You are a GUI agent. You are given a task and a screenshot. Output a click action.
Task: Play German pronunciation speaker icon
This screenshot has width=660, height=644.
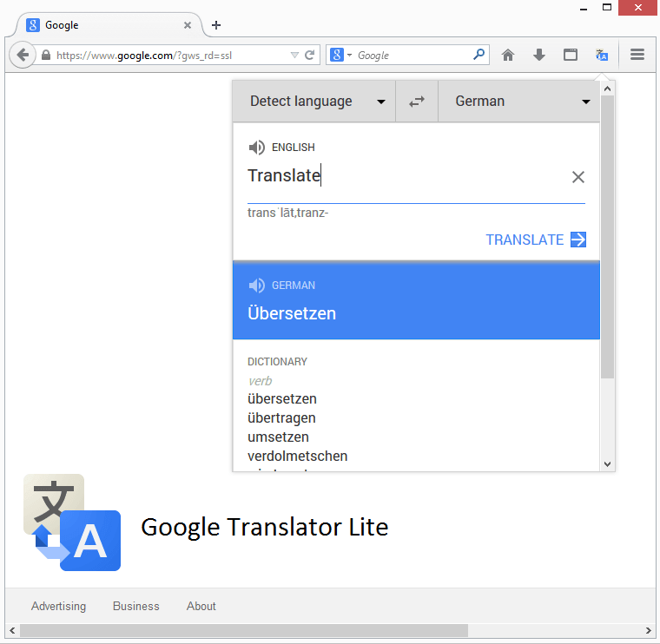[256, 286]
